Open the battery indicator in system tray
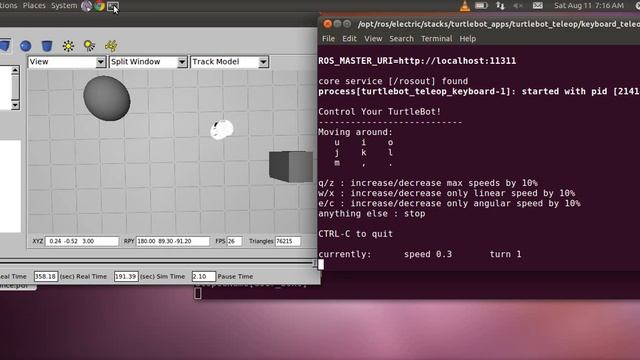This screenshot has height=360, width=640. point(481,6)
